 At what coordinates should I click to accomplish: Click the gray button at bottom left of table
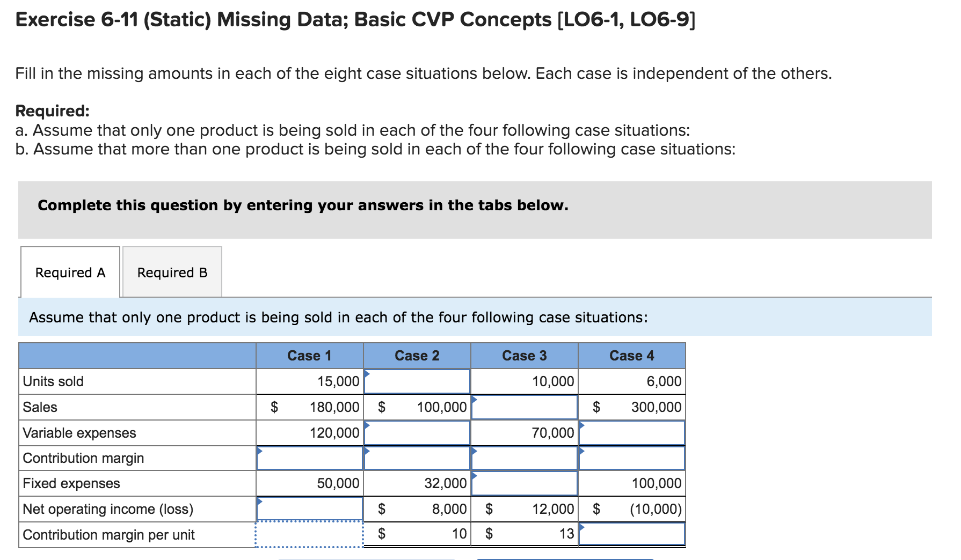tap(368, 558)
